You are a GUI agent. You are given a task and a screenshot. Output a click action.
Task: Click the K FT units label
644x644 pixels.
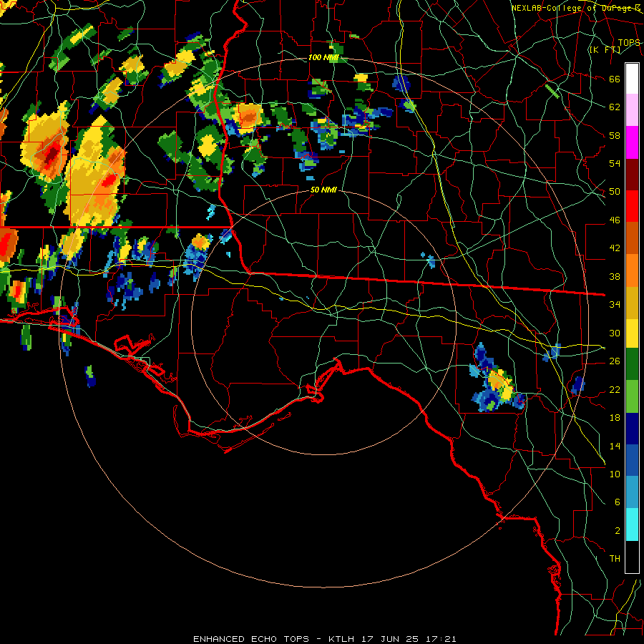tap(605, 50)
